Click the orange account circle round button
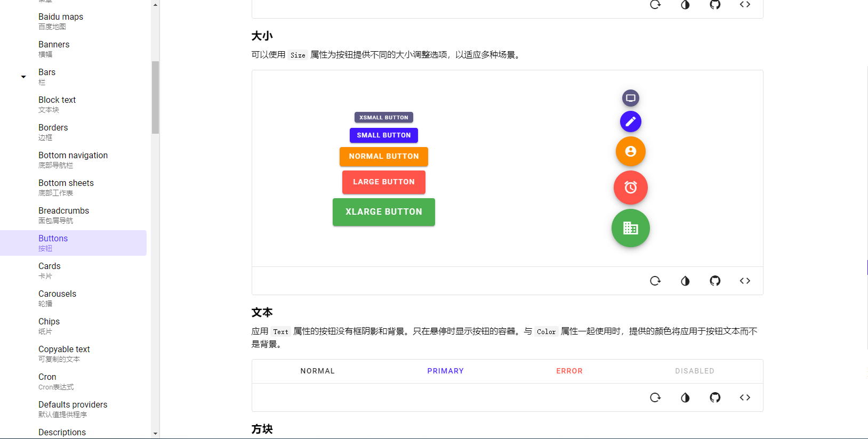The image size is (868, 439). 630,151
